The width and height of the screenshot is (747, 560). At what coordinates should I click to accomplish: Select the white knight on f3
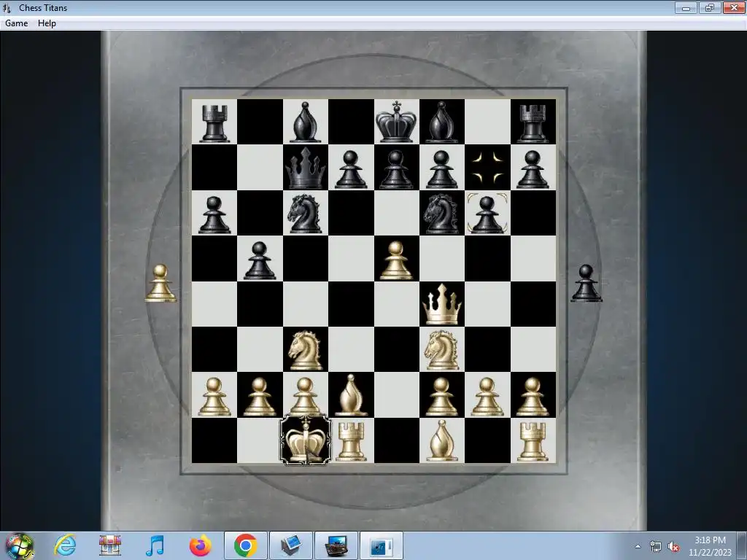click(x=442, y=350)
